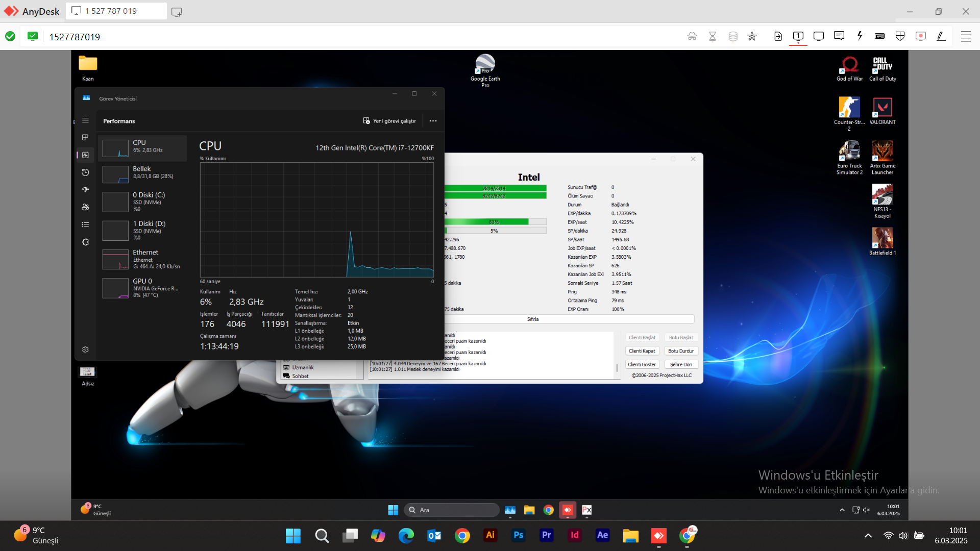Screen dimensions: 980x551
Task: Open AnyDesk file transfer icon
Action: (778, 36)
